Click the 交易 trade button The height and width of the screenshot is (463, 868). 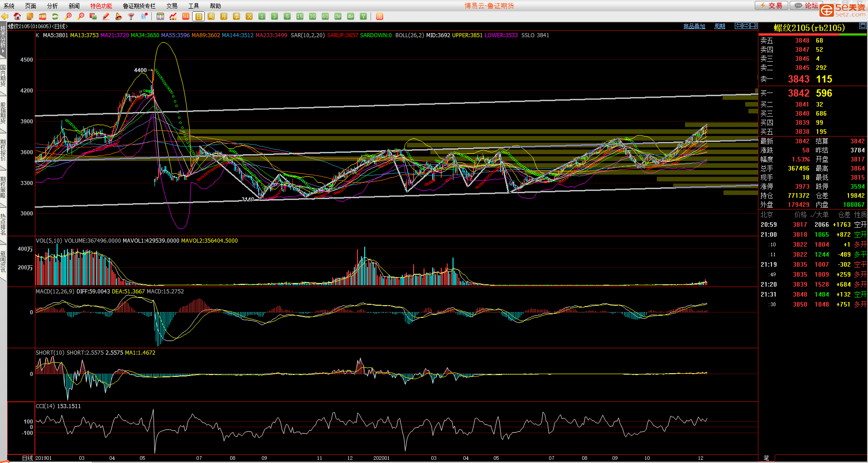(772, 5)
